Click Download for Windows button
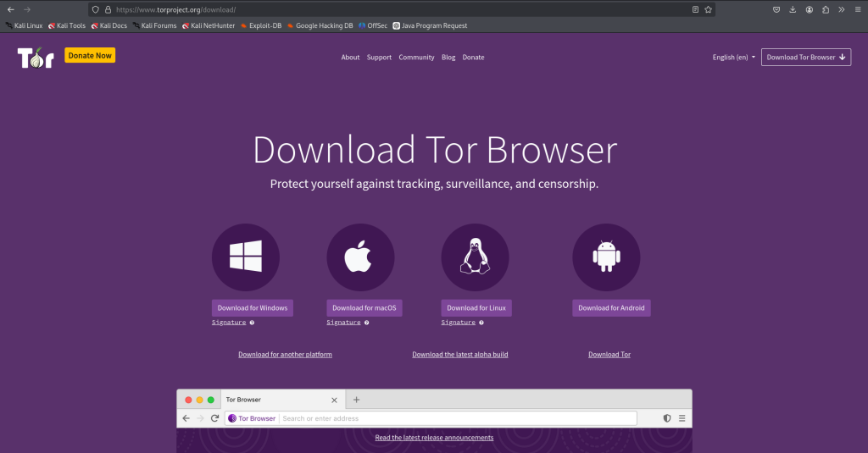868x453 pixels. [x=253, y=308]
